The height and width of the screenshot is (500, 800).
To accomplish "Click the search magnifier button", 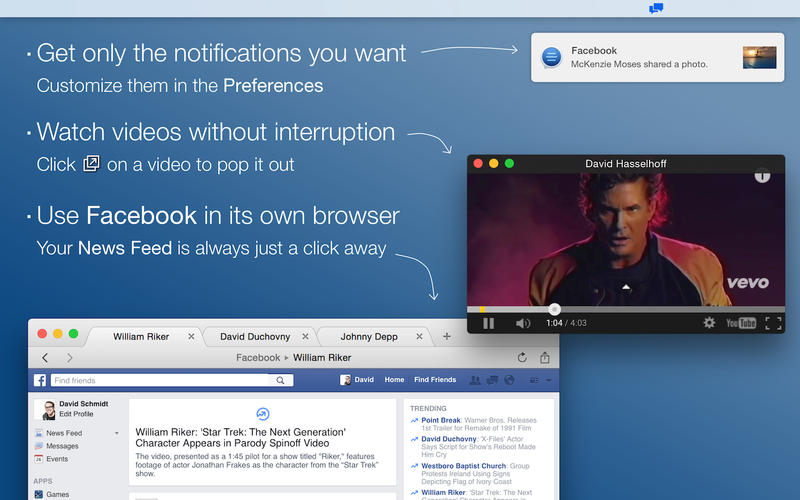I will (280, 380).
